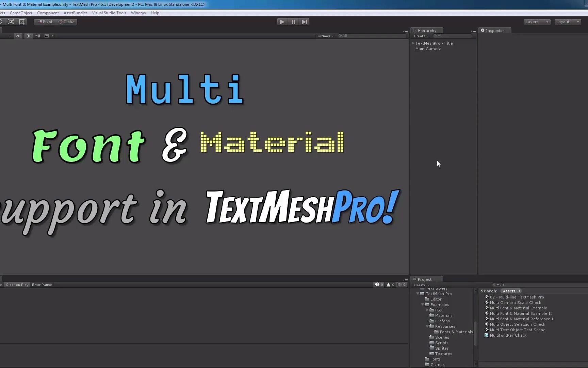Select Multi Font & Material Example scene
The image size is (588, 368).
518,308
